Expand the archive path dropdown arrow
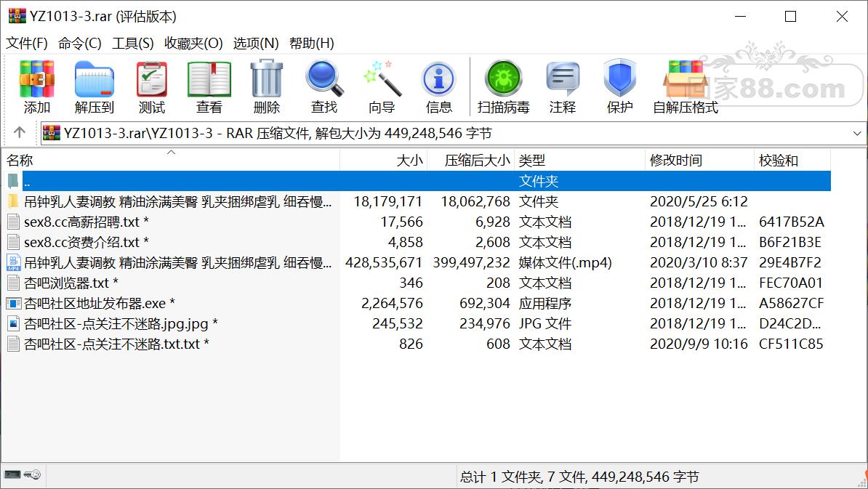Viewport: 868px width, 489px height. 857,133
